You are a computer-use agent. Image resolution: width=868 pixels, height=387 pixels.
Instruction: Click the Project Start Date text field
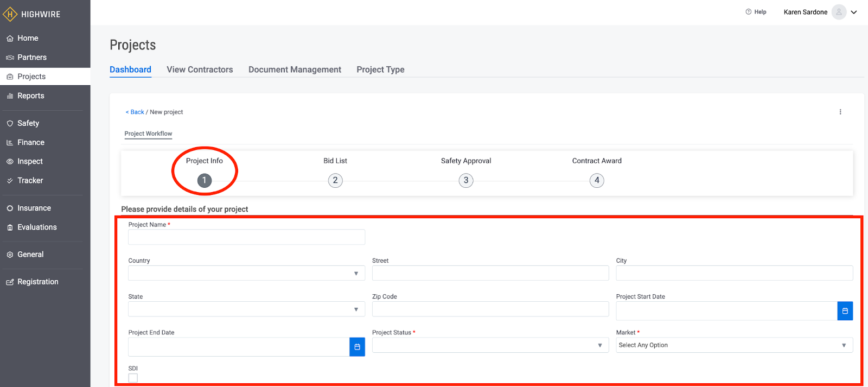coord(727,311)
